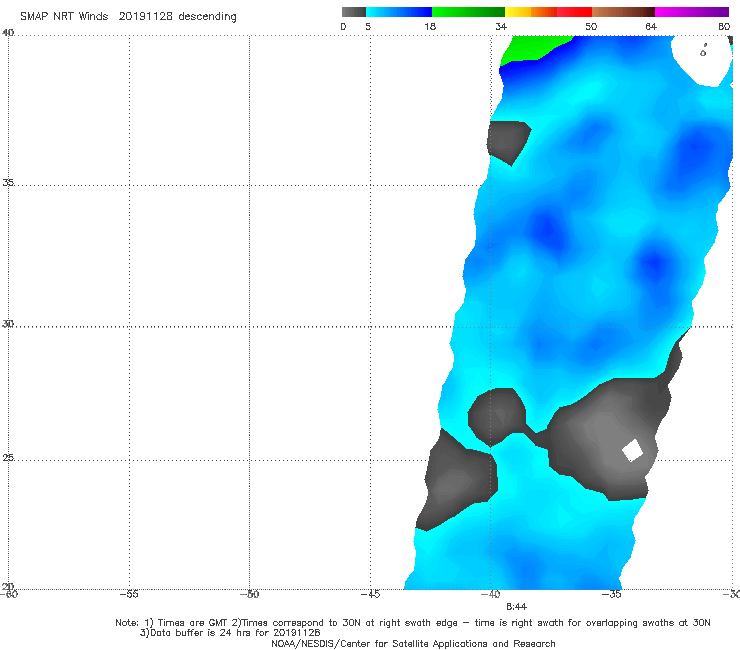Screen dimensions: 740x650
Task: Click the latitude axis label "20"
Action: (x=8, y=586)
